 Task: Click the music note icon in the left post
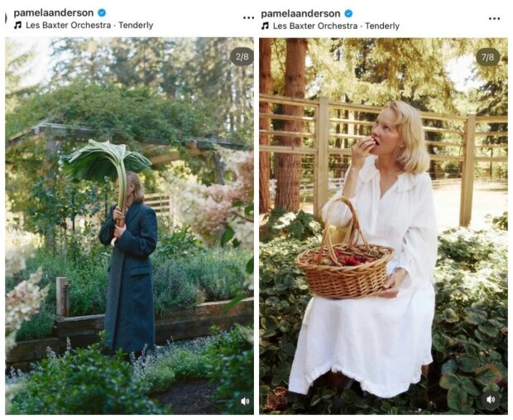(x=17, y=25)
